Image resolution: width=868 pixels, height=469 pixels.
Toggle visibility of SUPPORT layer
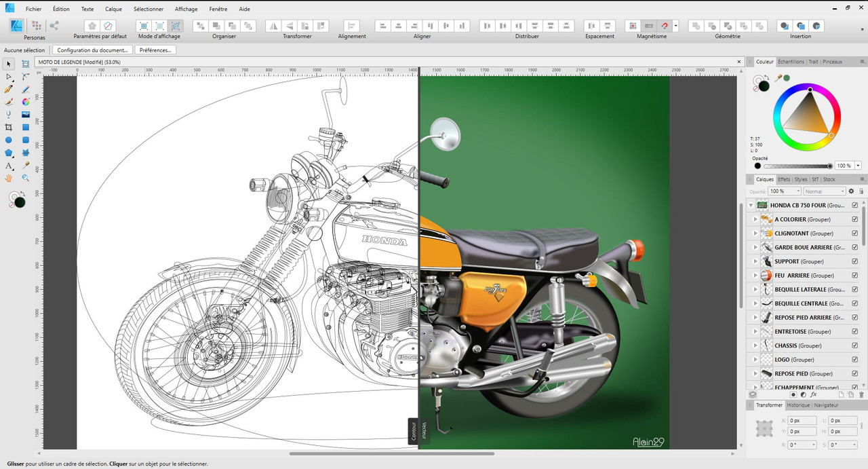point(854,261)
